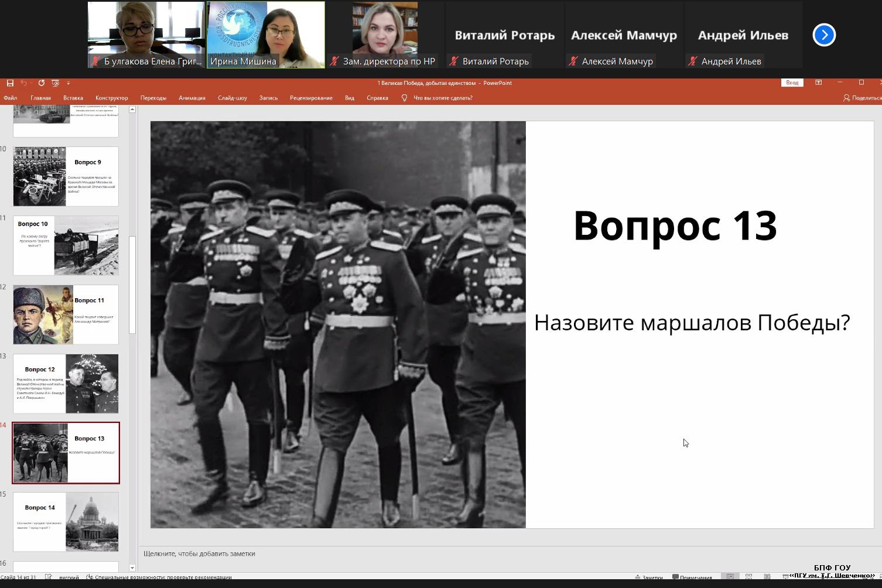The width and height of the screenshot is (882, 588).
Task: Click the lightbulb Tell Me icon
Action: (x=404, y=98)
